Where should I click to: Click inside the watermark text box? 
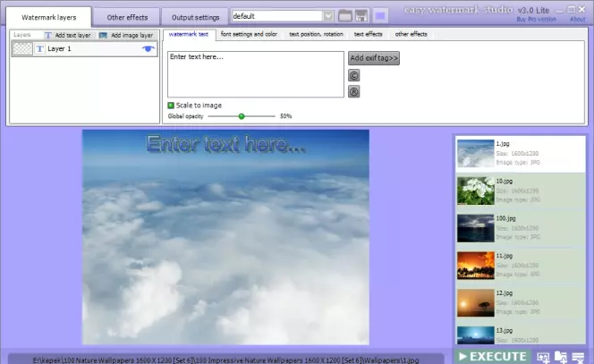pyautogui.click(x=256, y=74)
